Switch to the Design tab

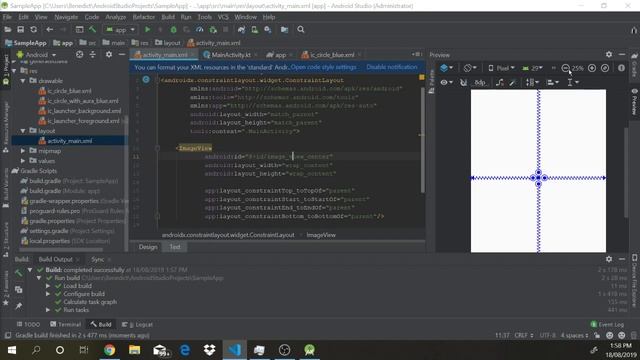point(148,247)
